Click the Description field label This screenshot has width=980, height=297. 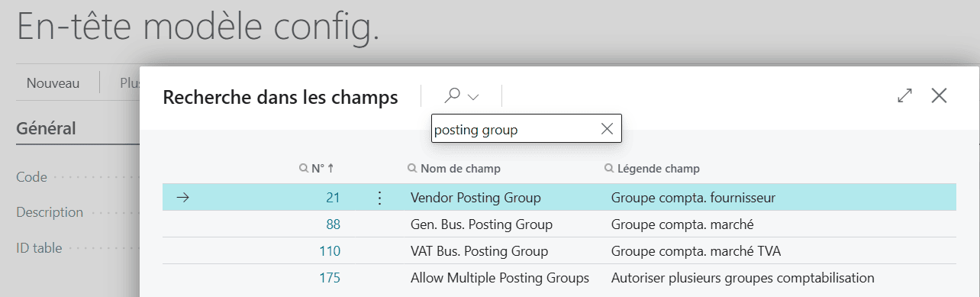50,212
